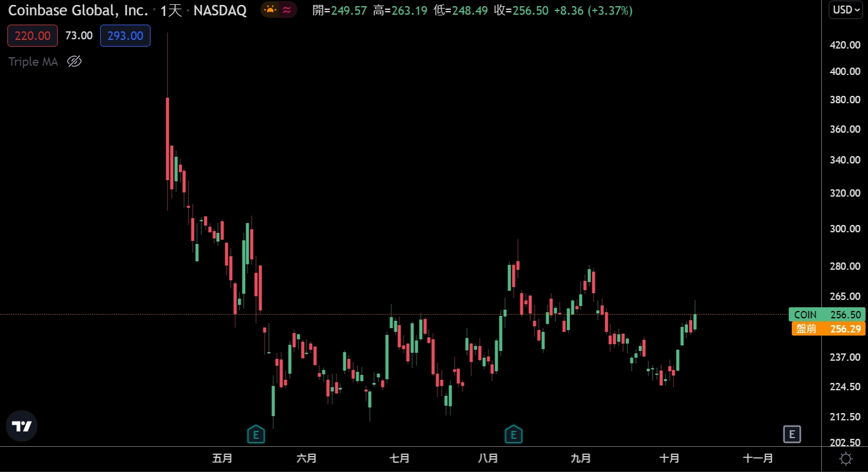Click the 300.00 price axis label

pos(845,229)
